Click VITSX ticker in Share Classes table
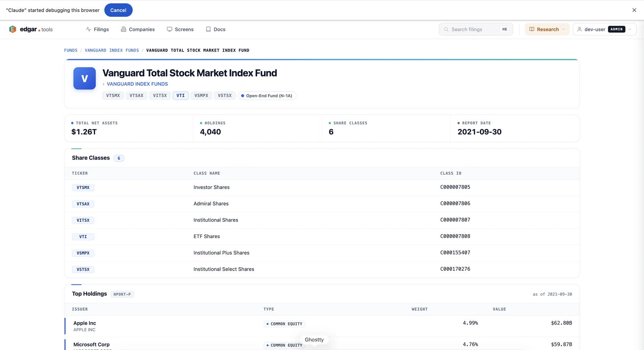Viewport: 644px width, 350px height. (x=83, y=220)
